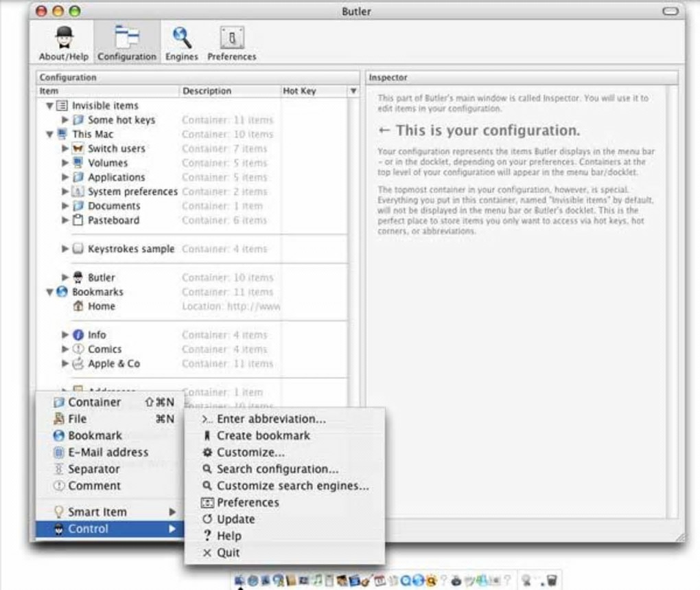
Task: Select the Configuration toolbar icon
Action: tap(127, 43)
